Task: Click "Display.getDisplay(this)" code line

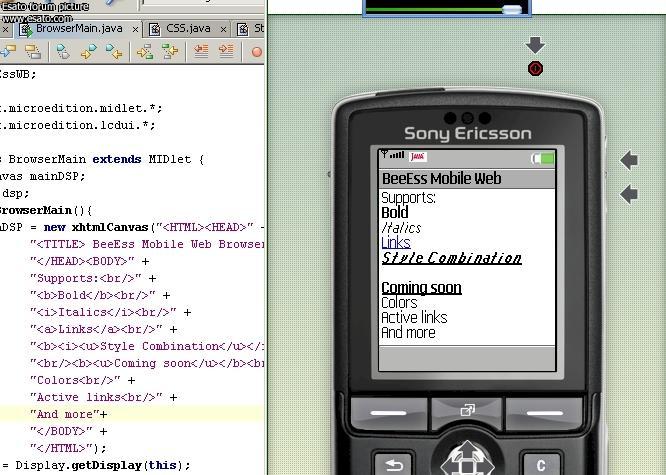Action: (x=102, y=465)
